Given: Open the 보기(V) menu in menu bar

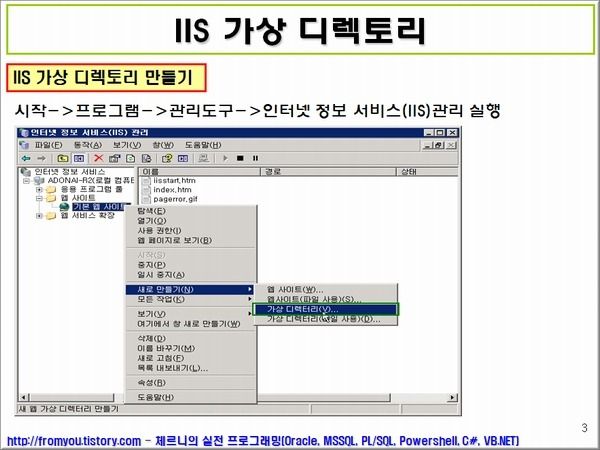Looking at the screenshot, I should coord(127,145).
